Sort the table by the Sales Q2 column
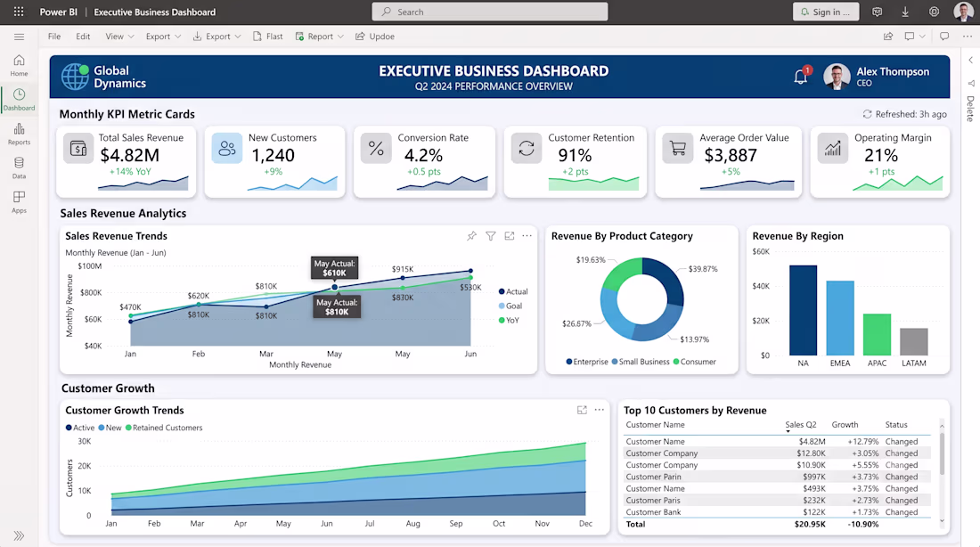The image size is (980, 547). [801, 425]
